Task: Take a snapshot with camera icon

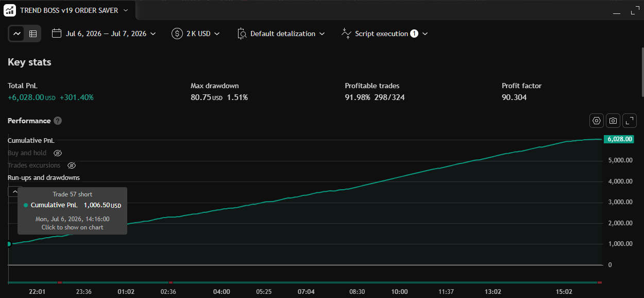Action: click(x=613, y=121)
